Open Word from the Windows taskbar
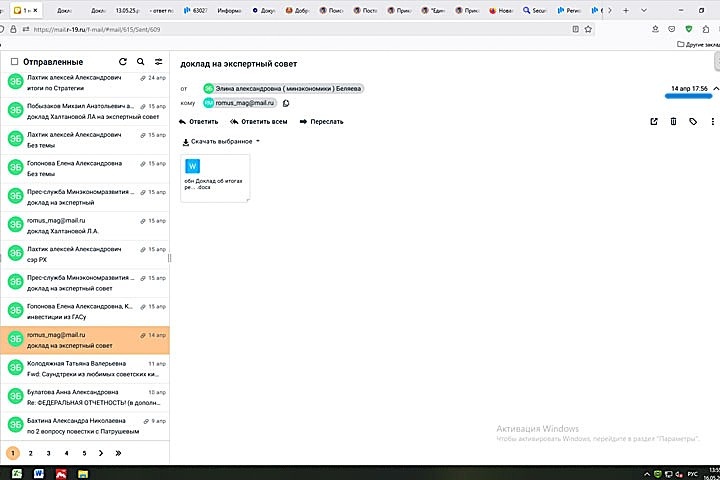Screen dimensions: 720x480 [39, 474]
